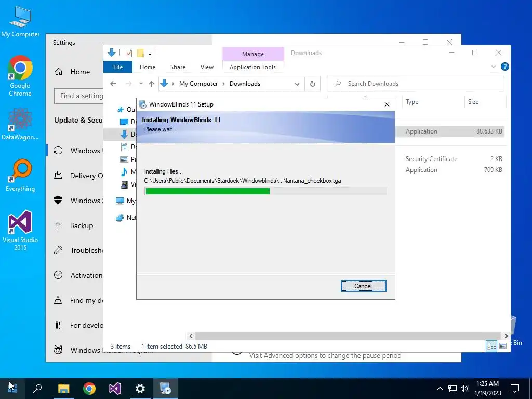Open Windows Security shield in Settings
The height and width of the screenshot is (399, 532).
click(58, 200)
